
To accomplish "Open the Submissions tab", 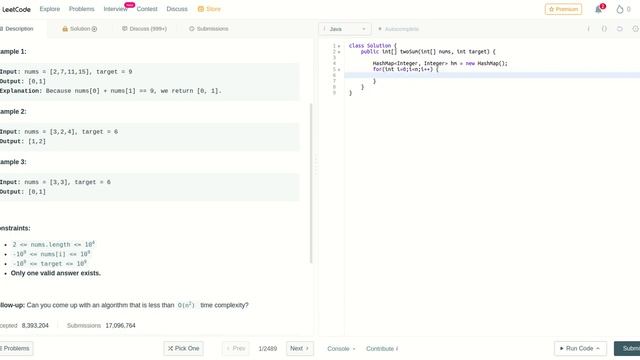I will 209,29.
